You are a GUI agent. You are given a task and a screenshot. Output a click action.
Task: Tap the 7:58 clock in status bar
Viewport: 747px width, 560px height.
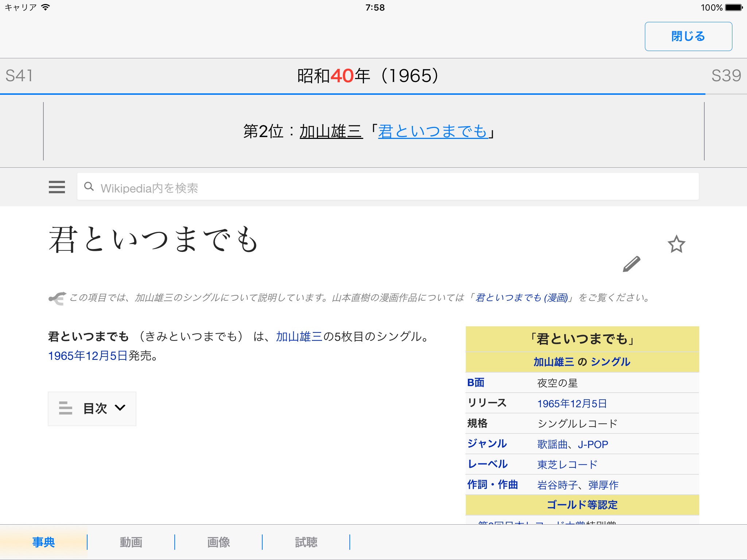pyautogui.click(x=375, y=7)
